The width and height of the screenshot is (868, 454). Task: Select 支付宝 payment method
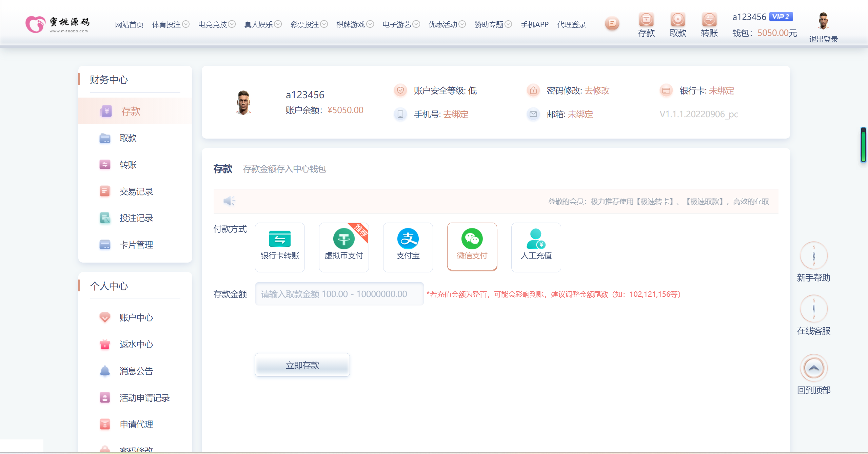pyautogui.click(x=408, y=247)
